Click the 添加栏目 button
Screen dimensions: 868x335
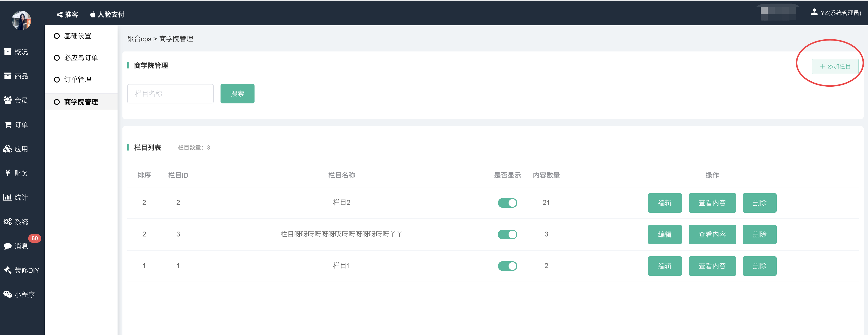pyautogui.click(x=835, y=66)
